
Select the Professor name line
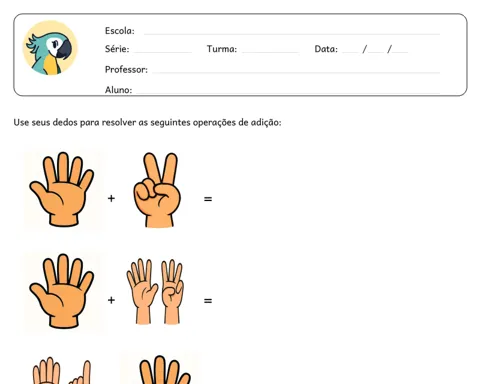pos(296,72)
